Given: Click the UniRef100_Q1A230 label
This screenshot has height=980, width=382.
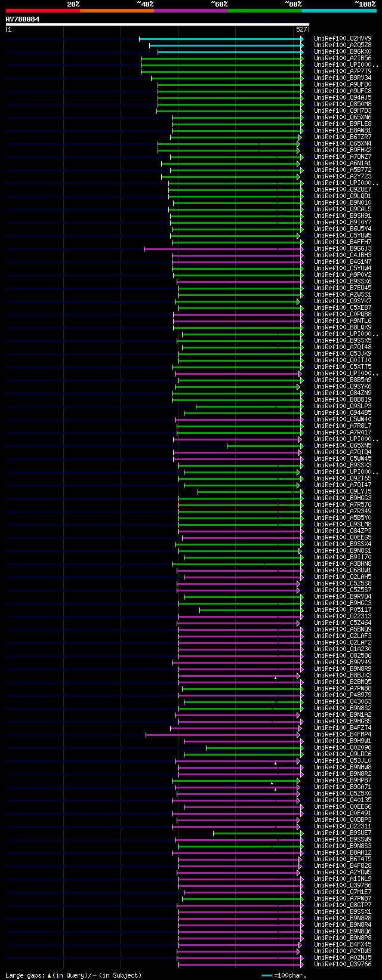Looking at the screenshot, I should pyautogui.click(x=343, y=649).
